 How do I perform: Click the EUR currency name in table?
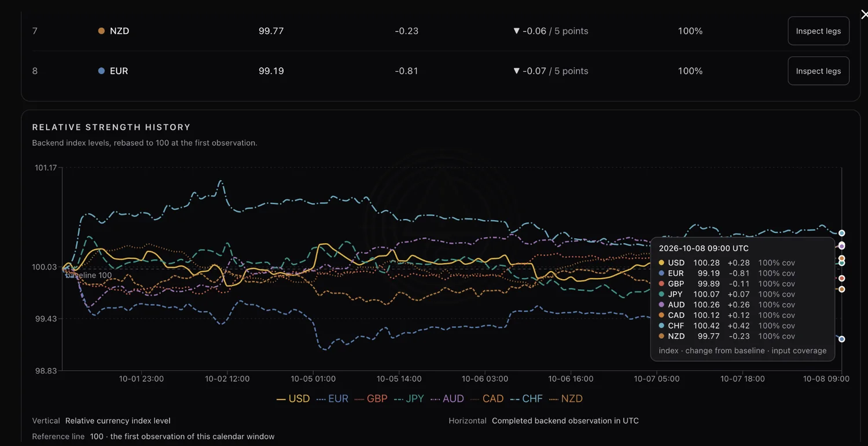[119, 71]
